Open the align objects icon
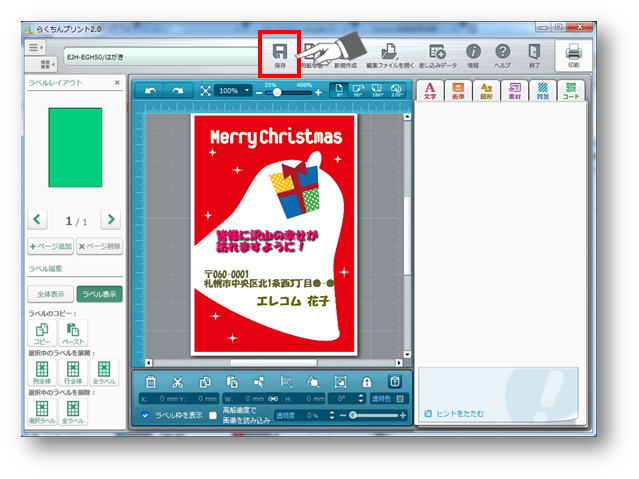This screenshot has width=639, height=479. tap(259, 382)
